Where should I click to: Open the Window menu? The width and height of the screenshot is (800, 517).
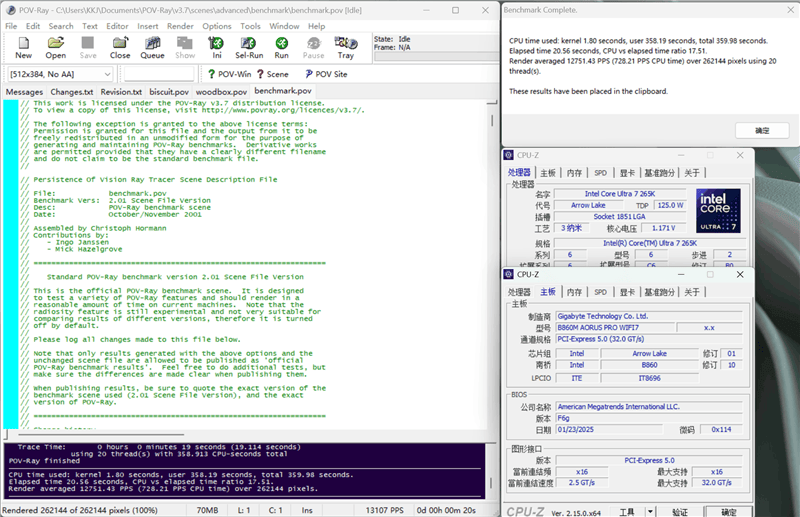[284, 26]
